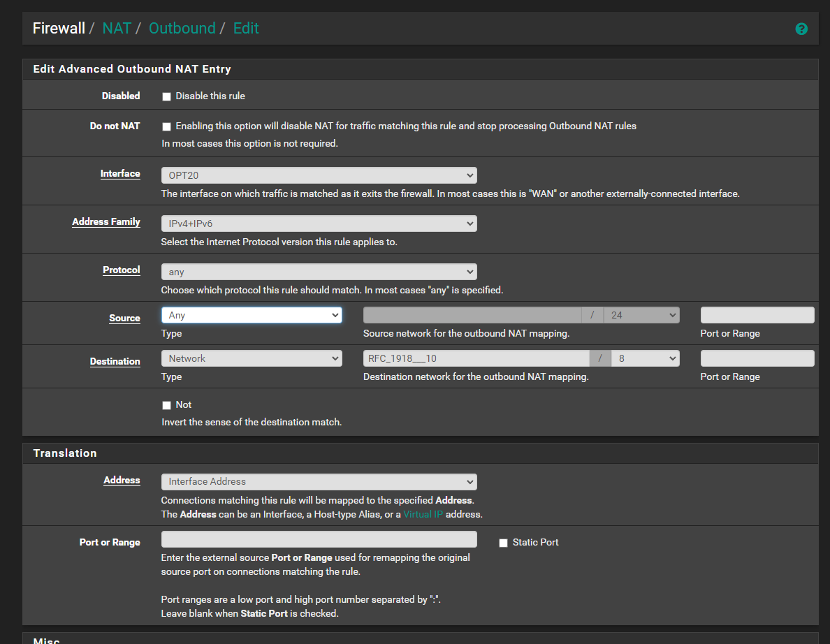Viewport: 830px width, 644px height.
Task: Click the Destination network field RFC_1918___10
Action: pos(476,358)
